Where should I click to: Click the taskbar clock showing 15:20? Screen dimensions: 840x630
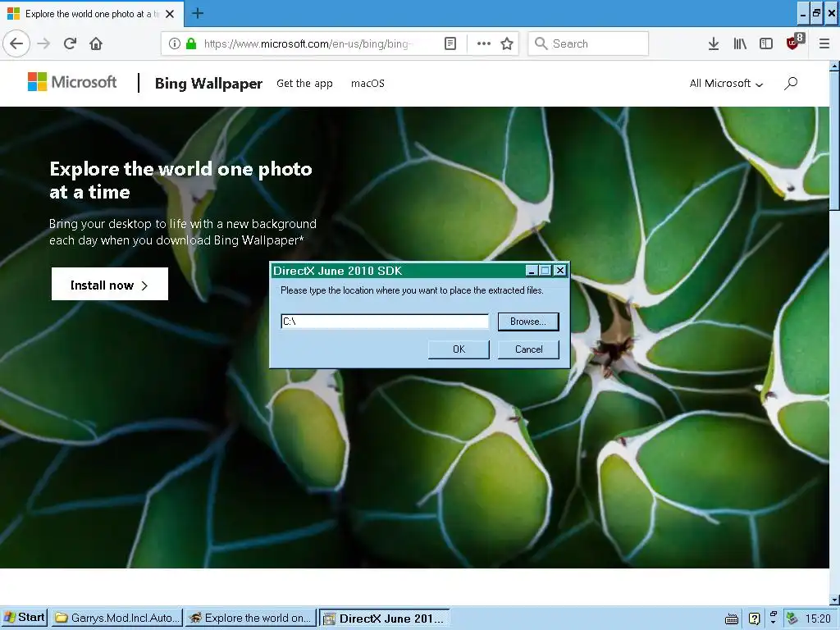[x=818, y=619]
